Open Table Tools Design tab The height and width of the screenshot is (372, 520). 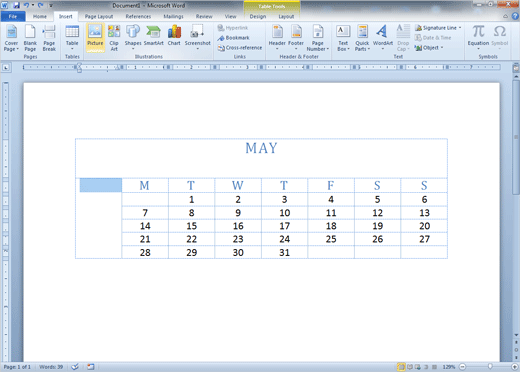(x=258, y=16)
